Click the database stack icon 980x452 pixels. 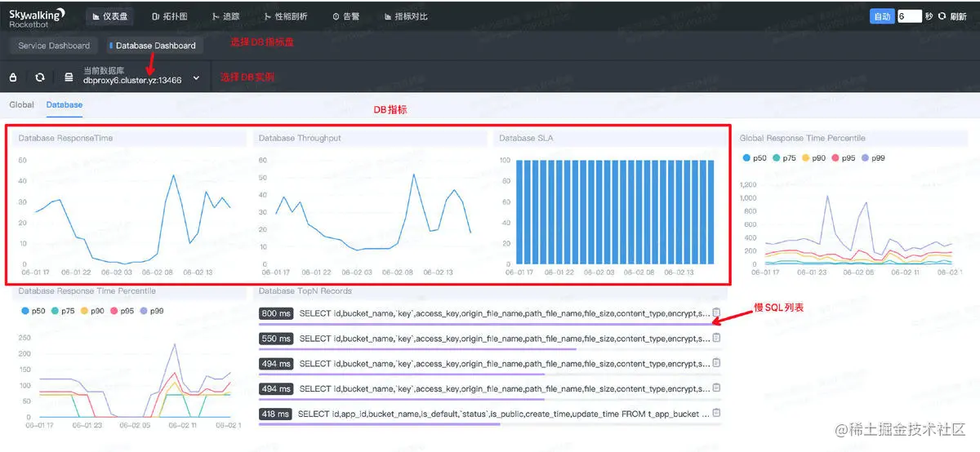tap(69, 78)
